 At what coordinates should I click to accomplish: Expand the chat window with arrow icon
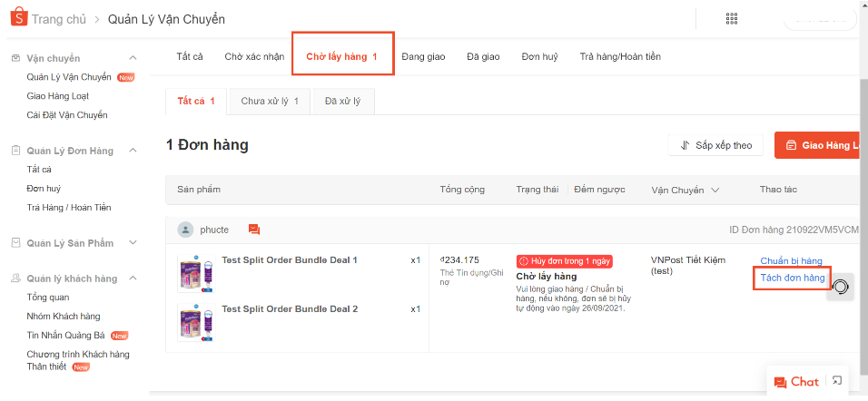tap(837, 381)
